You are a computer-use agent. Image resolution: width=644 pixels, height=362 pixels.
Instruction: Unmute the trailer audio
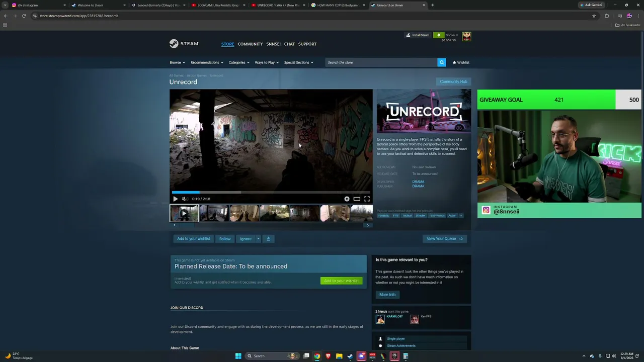click(x=185, y=199)
